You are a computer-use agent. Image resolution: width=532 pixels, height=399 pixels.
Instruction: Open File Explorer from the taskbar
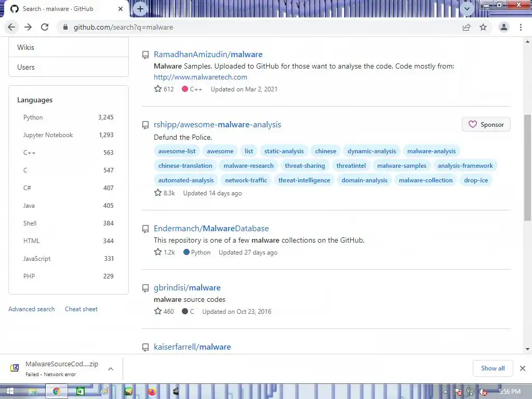pyautogui.click(x=33, y=392)
